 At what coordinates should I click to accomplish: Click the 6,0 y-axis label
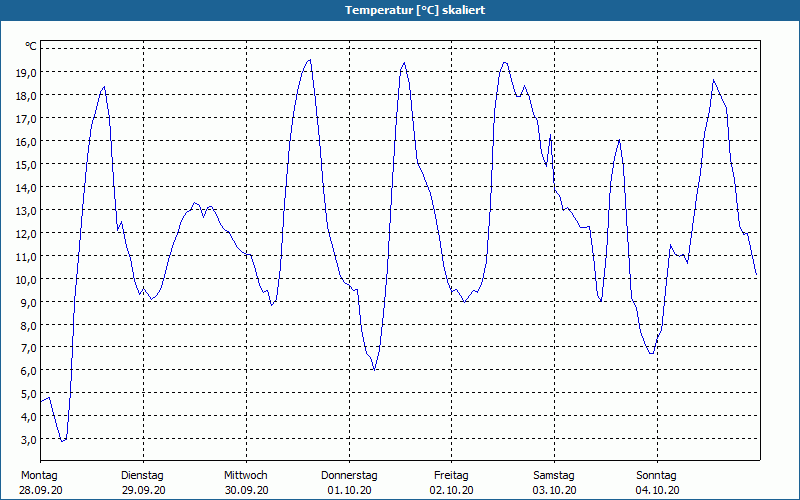(x=28, y=371)
